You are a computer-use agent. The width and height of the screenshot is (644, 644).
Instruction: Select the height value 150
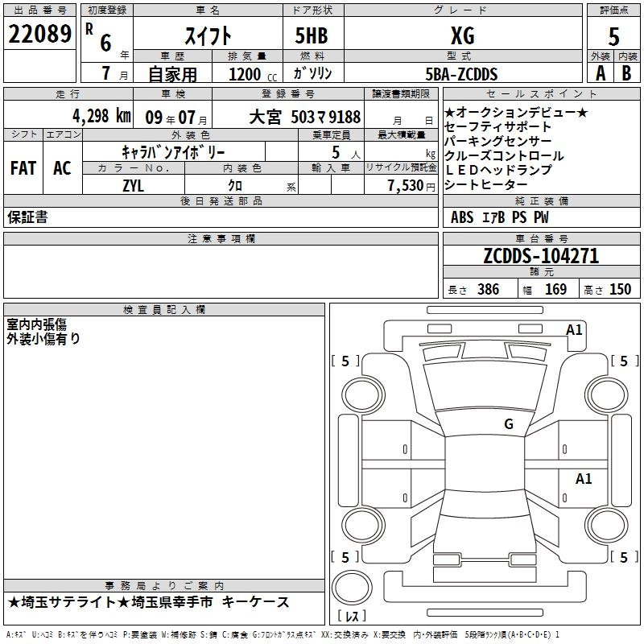(620, 289)
